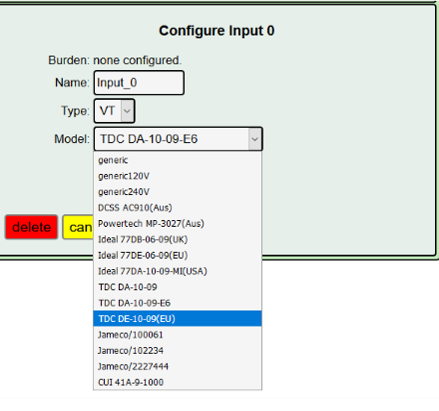Click the red delete button
The width and height of the screenshot is (439, 411).
click(x=31, y=227)
